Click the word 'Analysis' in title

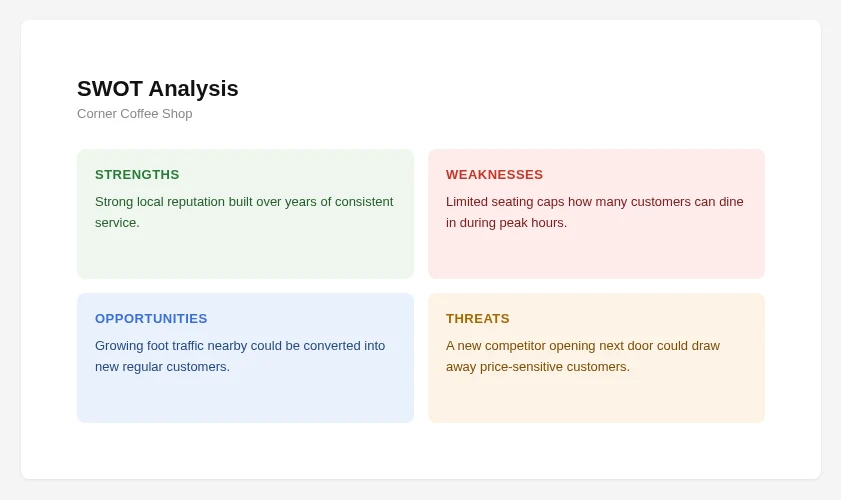pyautogui.click(x=194, y=89)
